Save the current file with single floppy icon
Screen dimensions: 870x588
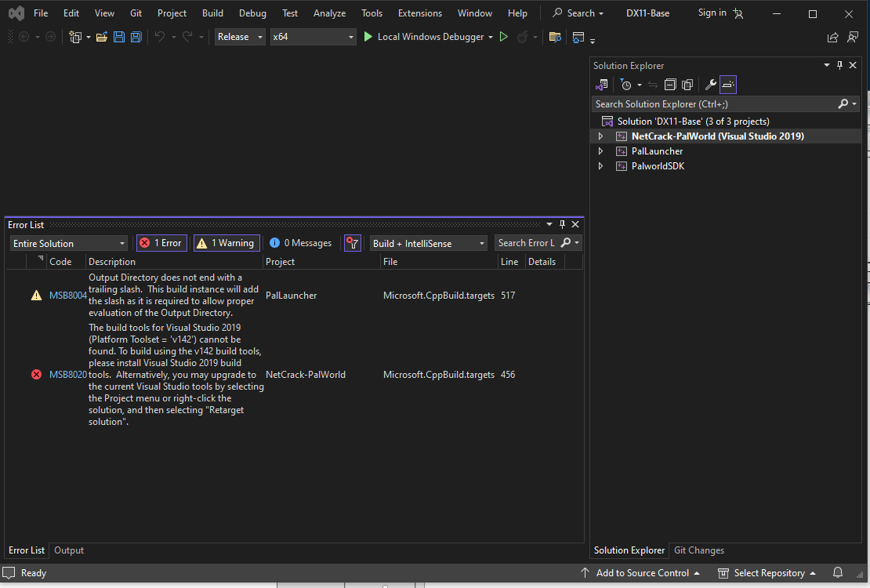tap(118, 37)
